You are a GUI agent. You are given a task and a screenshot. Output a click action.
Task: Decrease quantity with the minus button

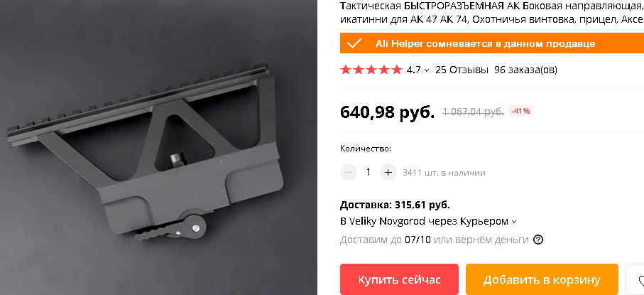349,173
